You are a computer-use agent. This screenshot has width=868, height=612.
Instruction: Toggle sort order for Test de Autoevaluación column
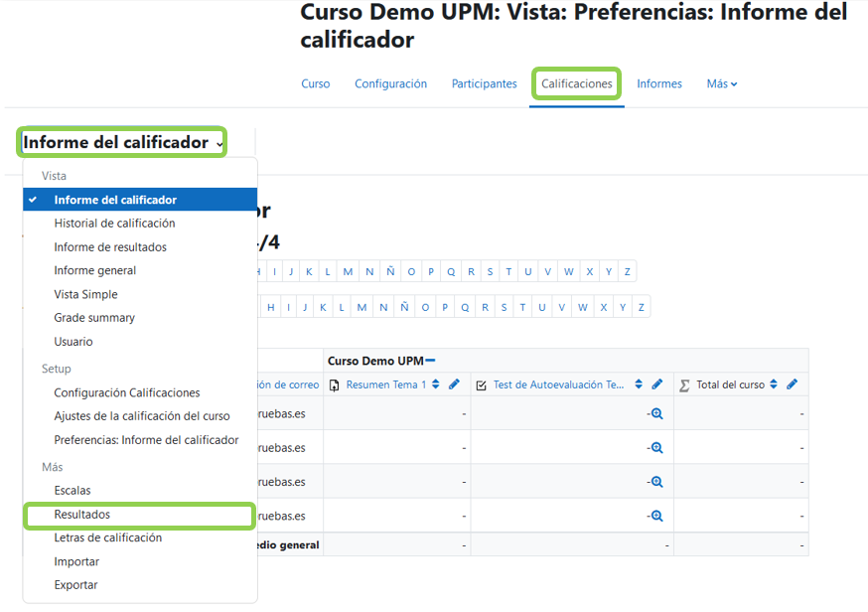coord(639,383)
